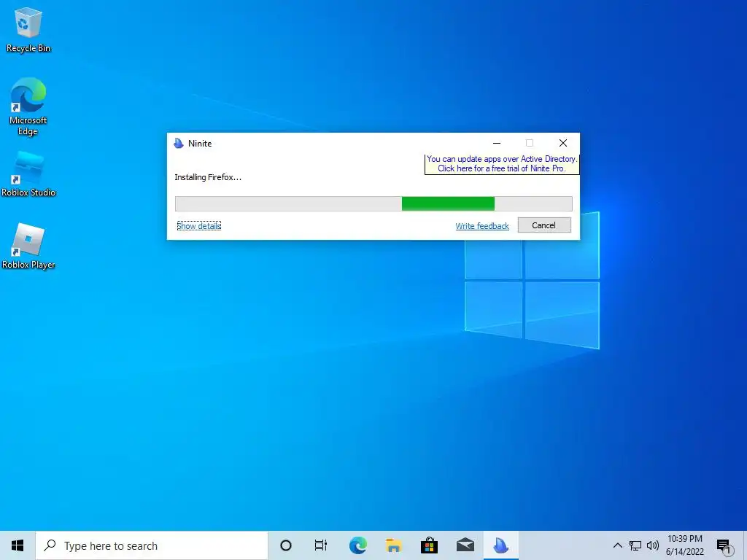Expand hidden system tray icons
This screenshot has width=747, height=560.
pos(617,545)
